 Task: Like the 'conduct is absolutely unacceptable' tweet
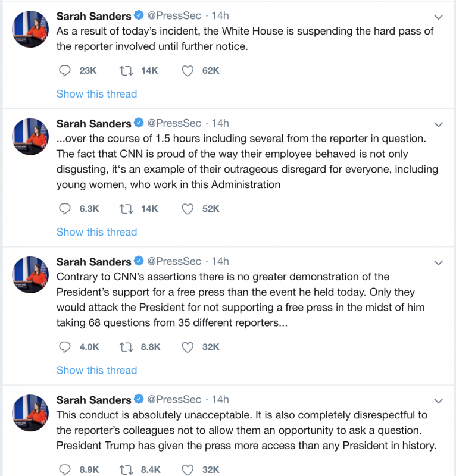click(x=188, y=470)
